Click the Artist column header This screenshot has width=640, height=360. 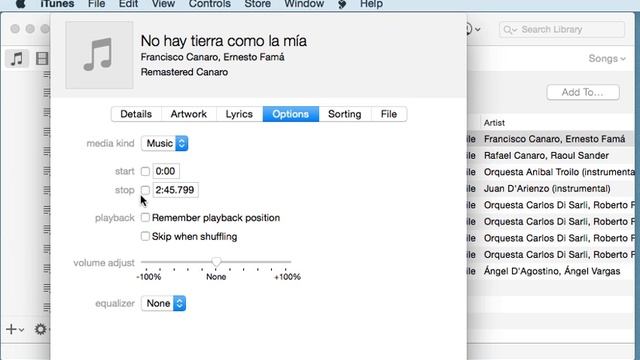coord(494,122)
